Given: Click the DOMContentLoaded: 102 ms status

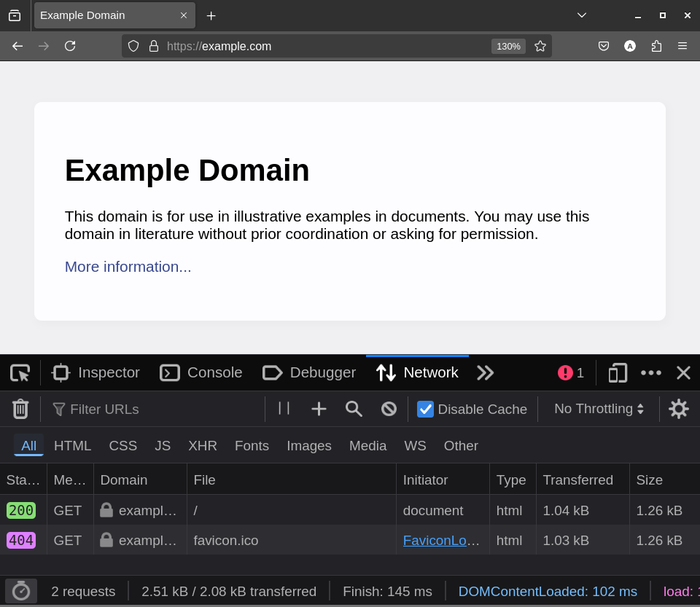Looking at the screenshot, I should (x=548, y=592).
